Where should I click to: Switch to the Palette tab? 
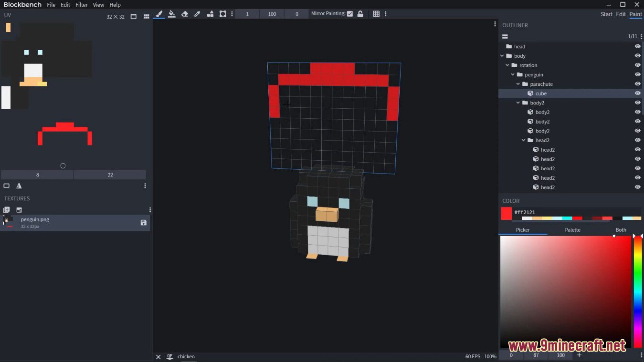[x=572, y=229]
